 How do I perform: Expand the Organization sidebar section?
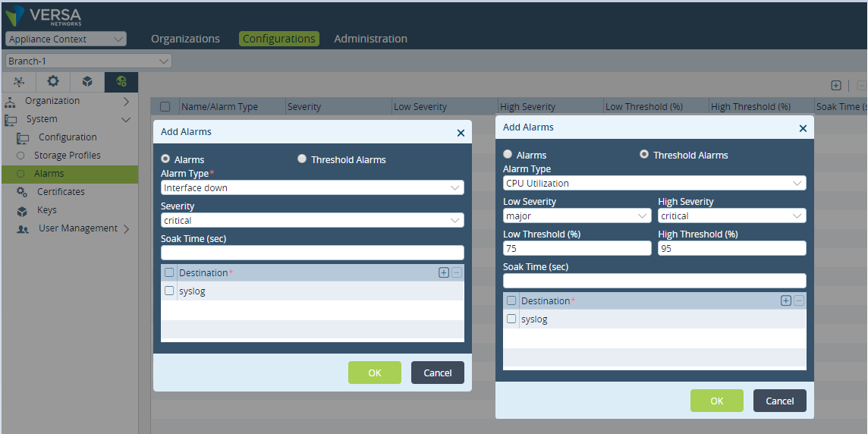coord(126,102)
